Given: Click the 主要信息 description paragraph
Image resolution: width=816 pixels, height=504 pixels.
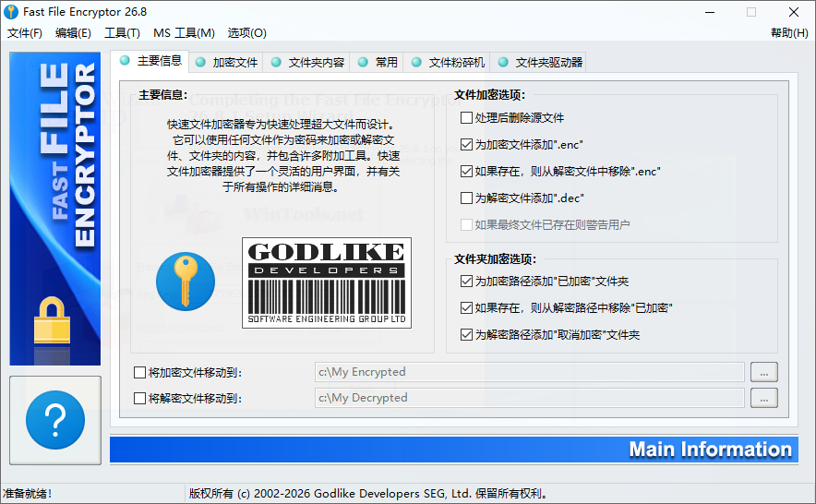Looking at the screenshot, I should (283, 155).
